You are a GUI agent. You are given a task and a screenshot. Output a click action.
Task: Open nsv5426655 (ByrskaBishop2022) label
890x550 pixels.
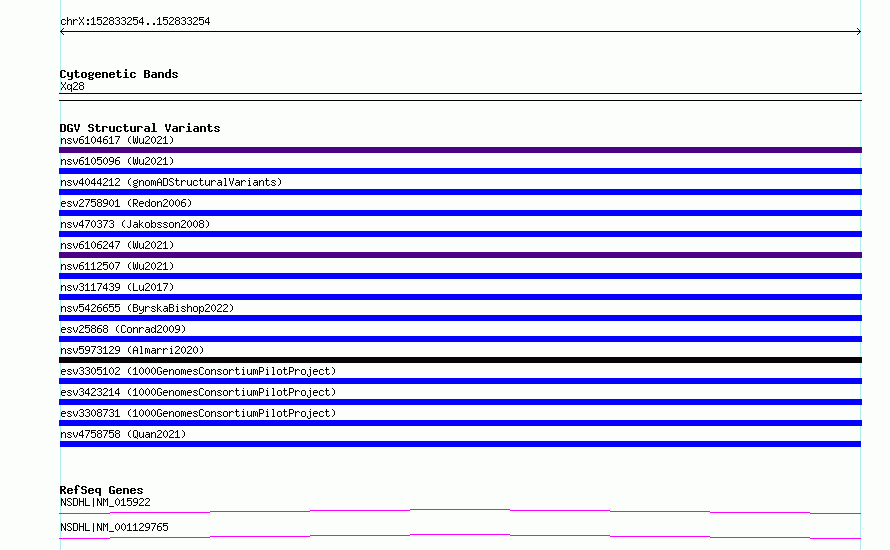click(x=147, y=308)
